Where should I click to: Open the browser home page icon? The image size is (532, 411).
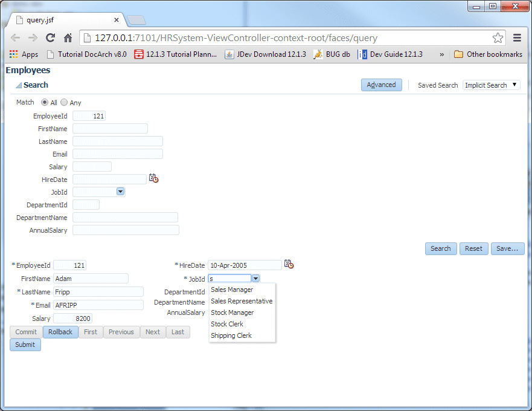point(68,37)
